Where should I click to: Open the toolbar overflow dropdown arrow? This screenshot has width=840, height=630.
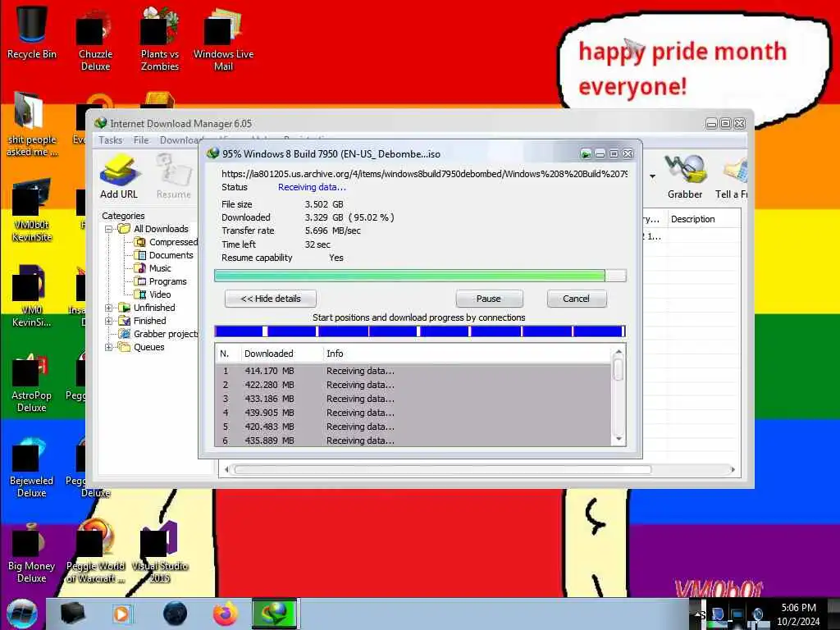point(652,176)
